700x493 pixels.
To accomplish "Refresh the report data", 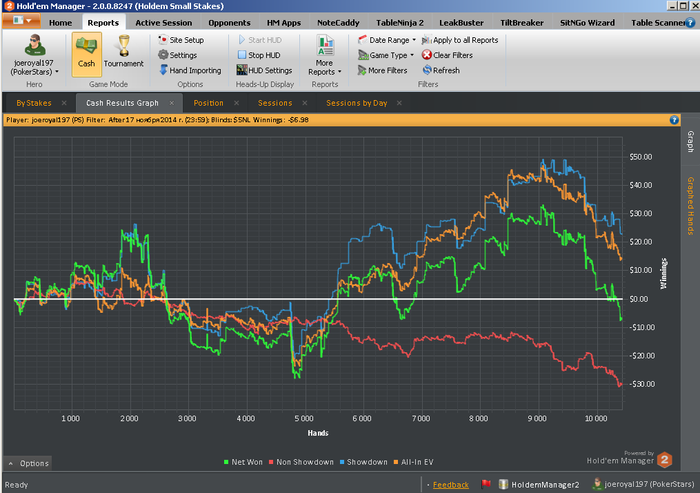I will tap(446, 71).
